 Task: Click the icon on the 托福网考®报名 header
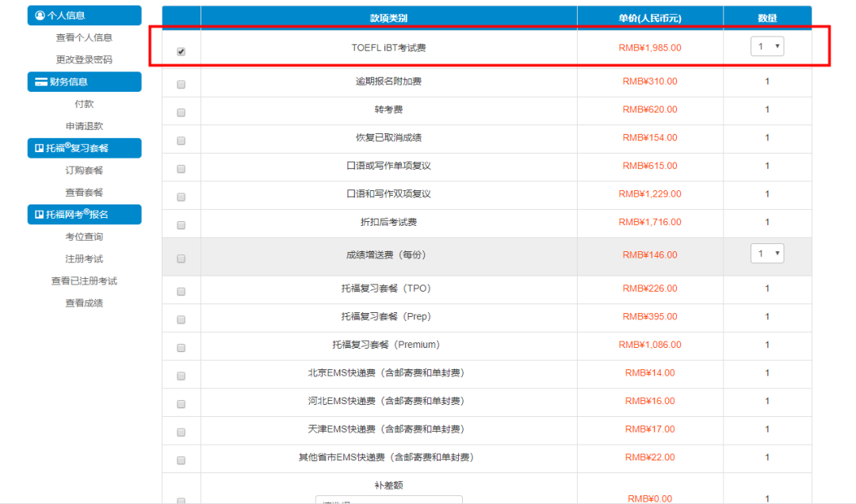[38, 214]
